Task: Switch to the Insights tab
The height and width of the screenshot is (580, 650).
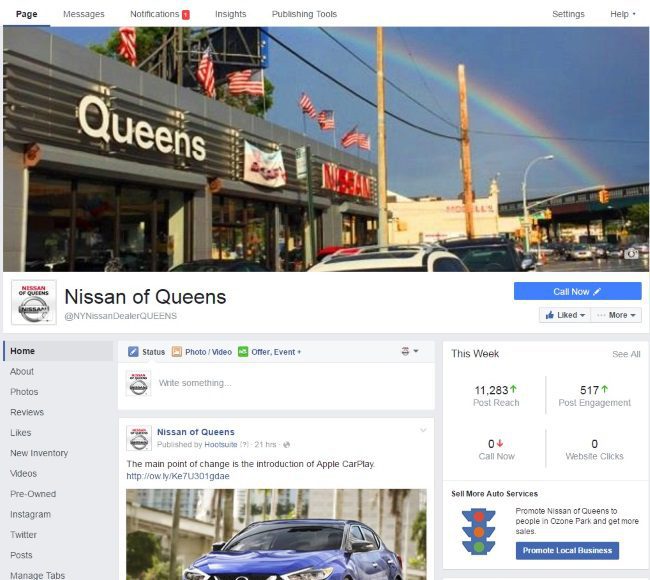Action: pos(230,14)
